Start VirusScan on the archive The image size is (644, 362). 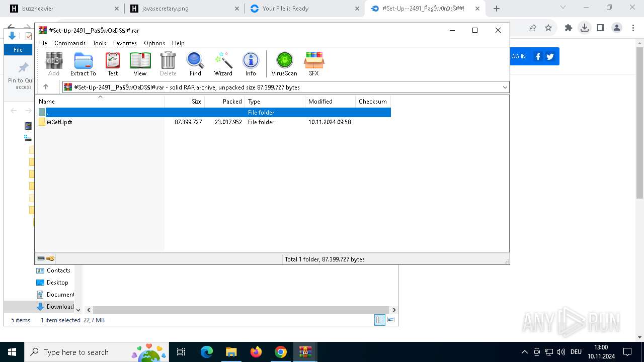click(x=284, y=64)
